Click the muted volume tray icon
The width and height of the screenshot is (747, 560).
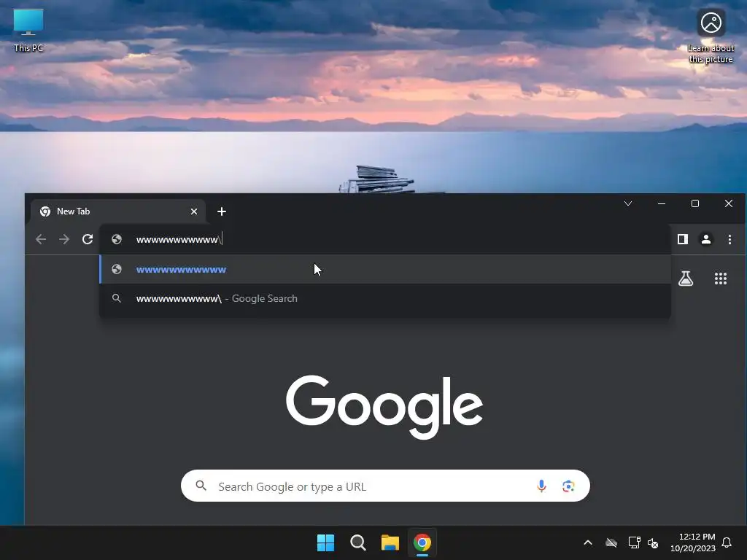653,542
